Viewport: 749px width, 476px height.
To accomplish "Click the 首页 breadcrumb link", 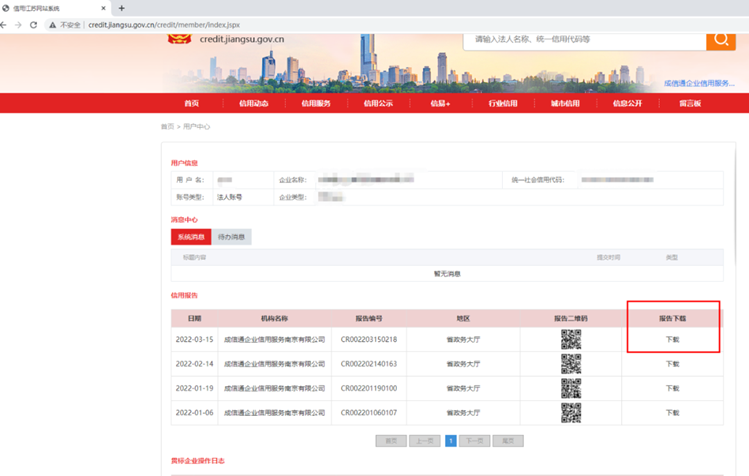I will click(x=167, y=127).
